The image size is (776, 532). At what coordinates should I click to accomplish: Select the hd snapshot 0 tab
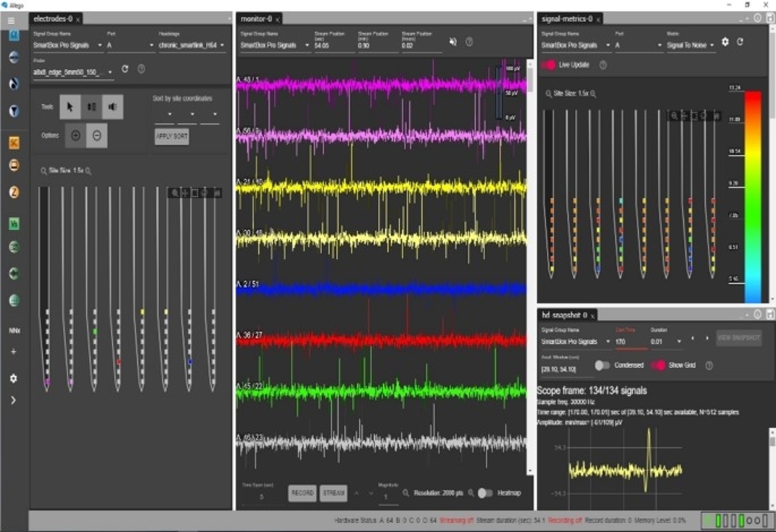pyautogui.click(x=565, y=315)
